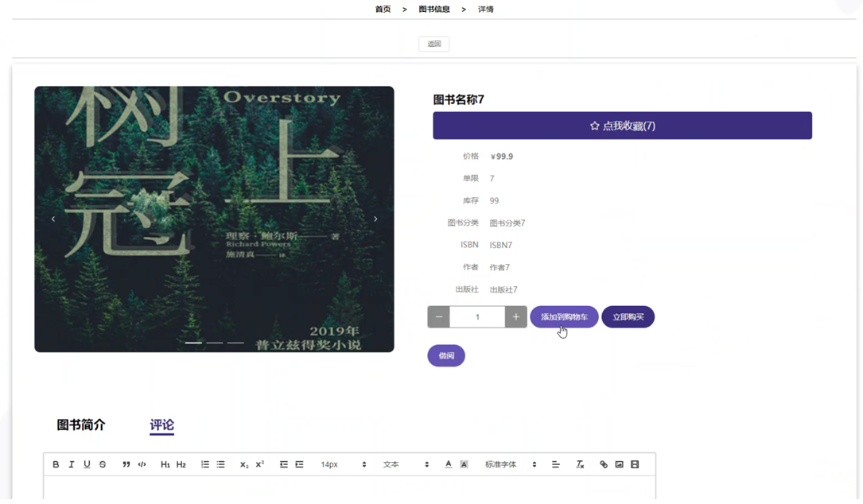Toggle italic formatting in comment editor
Viewport: 863px width, 504px height.
point(71,464)
